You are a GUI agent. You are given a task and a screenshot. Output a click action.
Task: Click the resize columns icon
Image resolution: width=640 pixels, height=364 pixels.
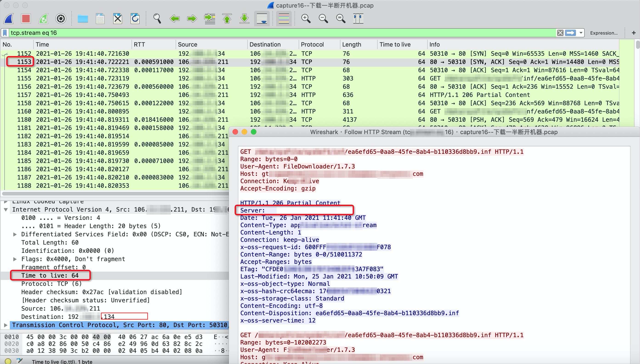358,19
